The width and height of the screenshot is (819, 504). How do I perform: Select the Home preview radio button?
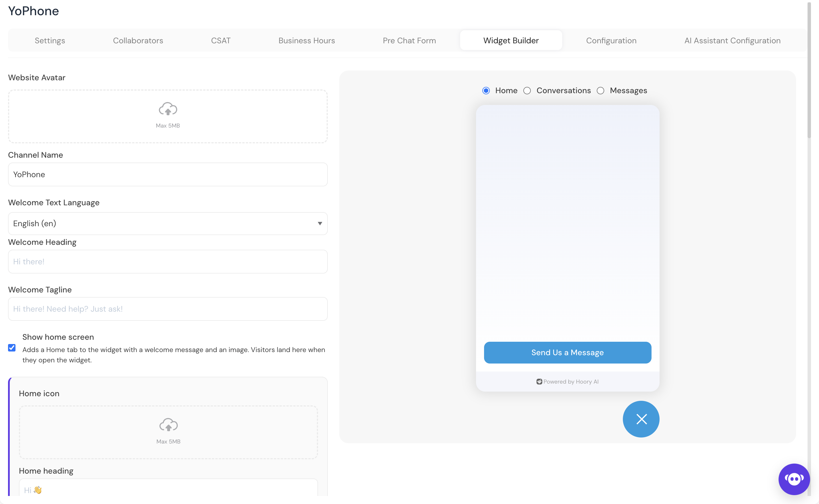[x=486, y=91]
